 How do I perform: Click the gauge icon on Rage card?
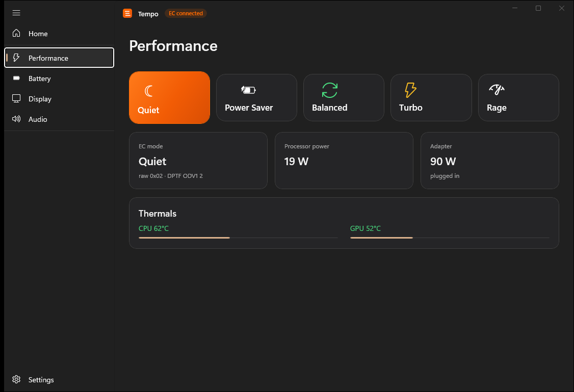tap(497, 89)
